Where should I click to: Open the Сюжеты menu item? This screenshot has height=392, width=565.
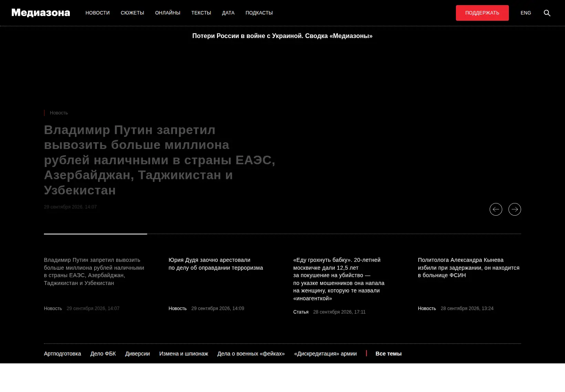(132, 13)
